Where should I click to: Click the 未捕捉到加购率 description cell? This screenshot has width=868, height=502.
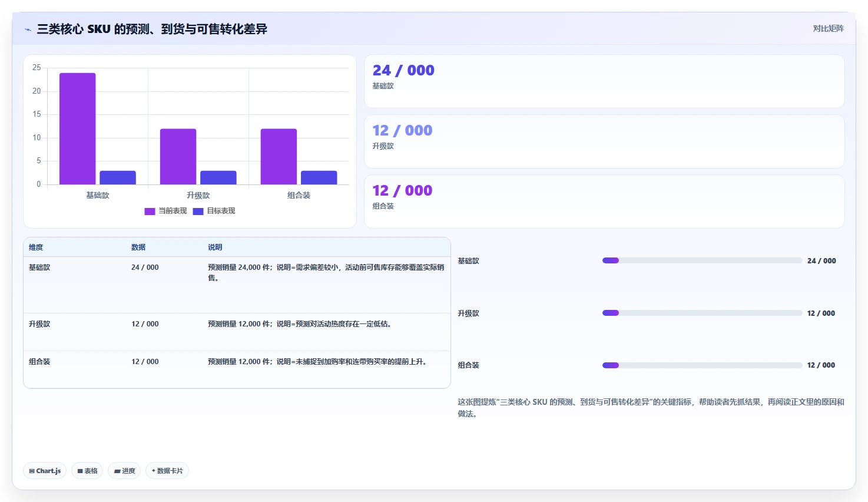pyautogui.click(x=317, y=362)
